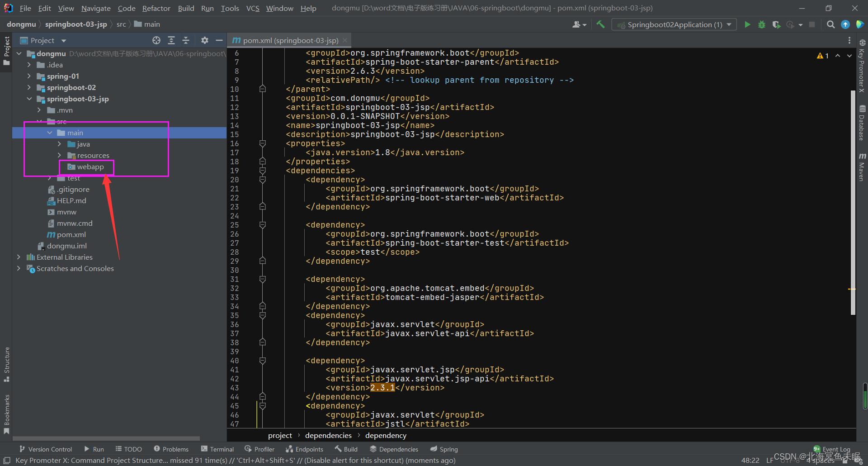The height and width of the screenshot is (466, 868).
Task: Click the Project panel horizontal scrollbar
Action: tap(106, 438)
